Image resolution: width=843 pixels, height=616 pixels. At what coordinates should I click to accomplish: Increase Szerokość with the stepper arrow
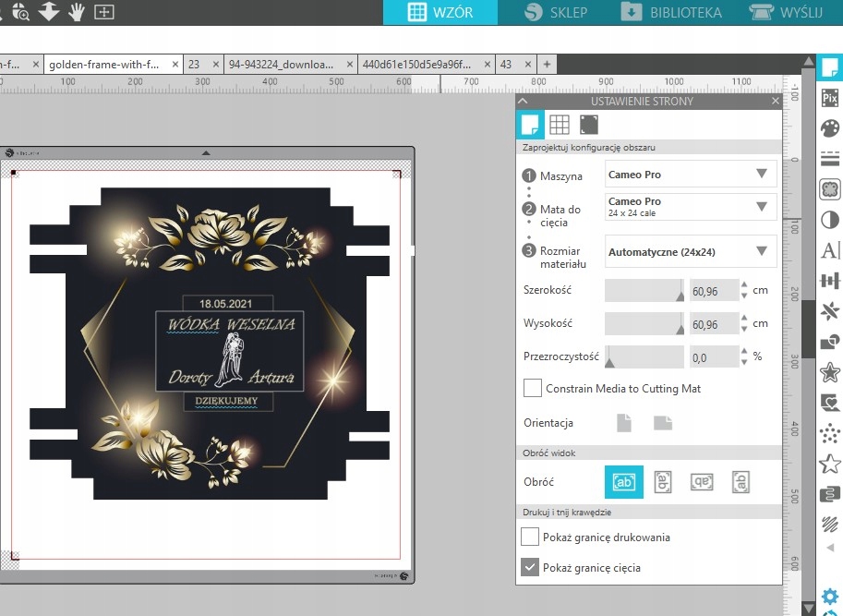click(744, 284)
